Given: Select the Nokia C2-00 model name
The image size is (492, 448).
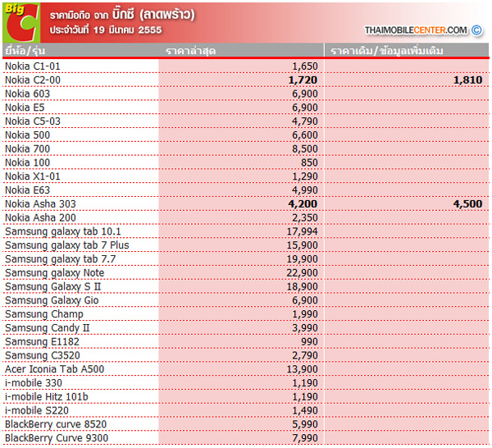Looking at the screenshot, I should 33,80.
